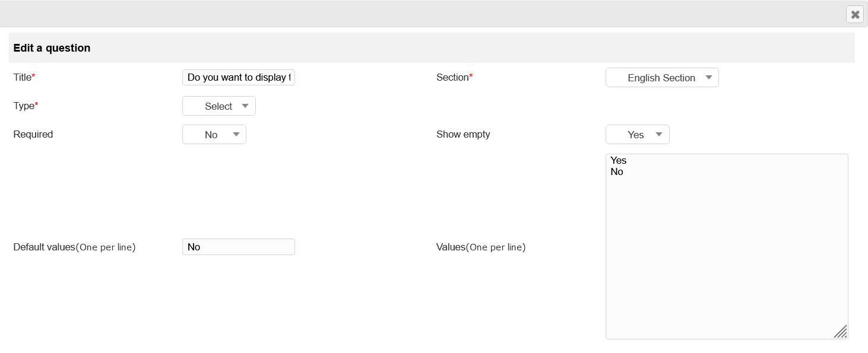This screenshot has width=868, height=353.
Task: Open the Section dropdown showing English Section
Action: pyautogui.click(x=661, y=77)
